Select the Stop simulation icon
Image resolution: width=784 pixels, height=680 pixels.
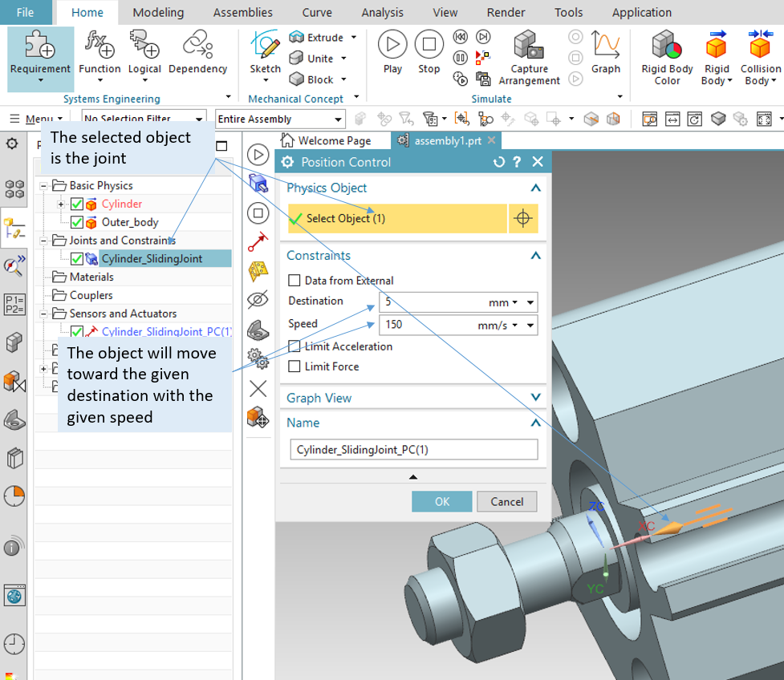tap(429, 45)
